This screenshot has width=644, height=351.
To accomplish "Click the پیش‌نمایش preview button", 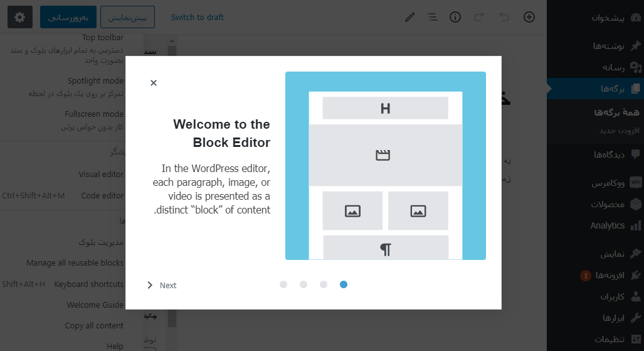I will [x=127, y=18].
